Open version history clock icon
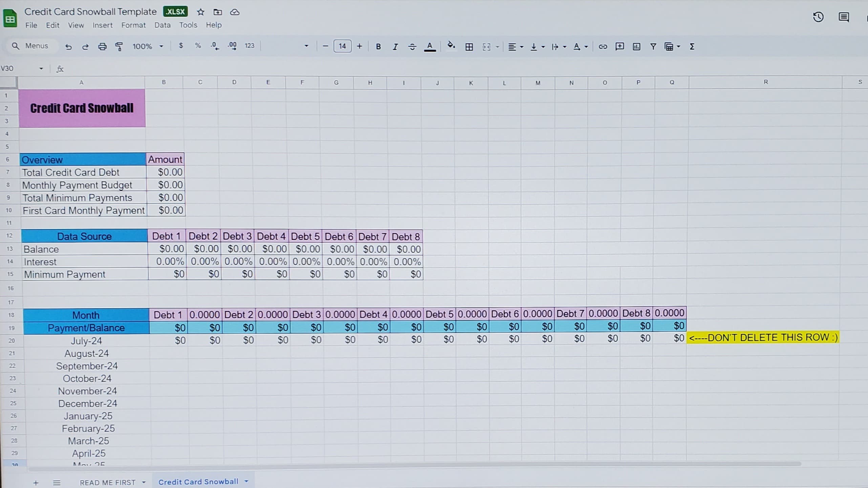 pyautogui.click(x=818, y=17)
